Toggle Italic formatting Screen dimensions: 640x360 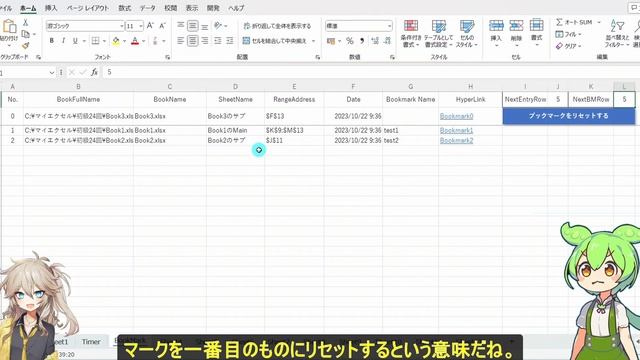pos(63,40)
